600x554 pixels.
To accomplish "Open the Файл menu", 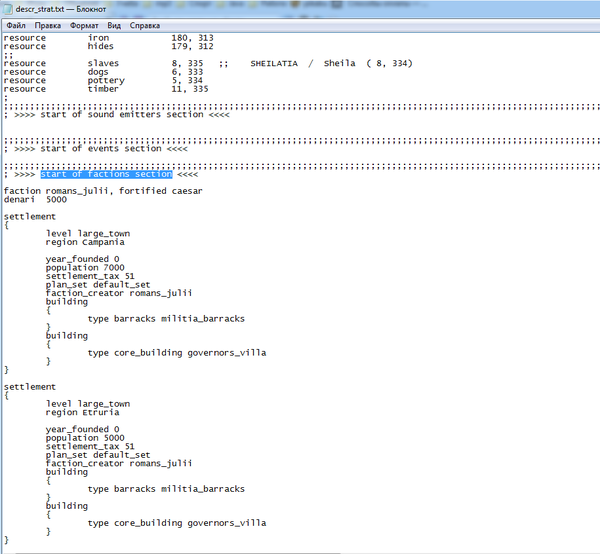I will (15, 24).
